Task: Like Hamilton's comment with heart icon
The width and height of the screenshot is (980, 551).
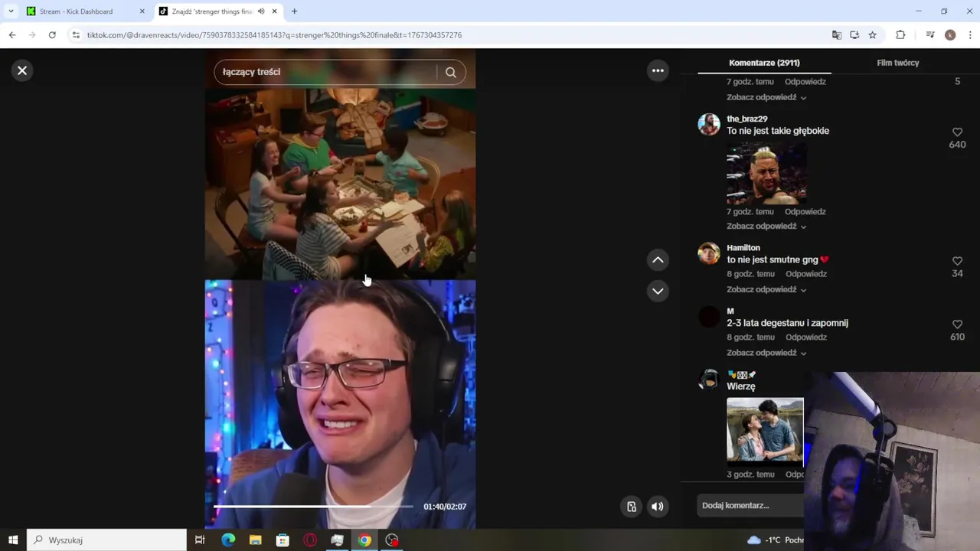Action: click(x=957, y=261)
